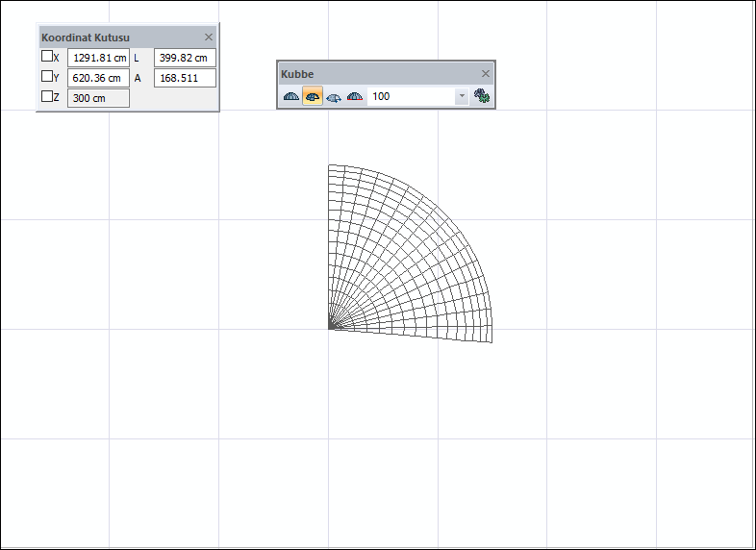Viewport: 756px width, 550px height.
Task: Focus the Y field showing 620.36 cm
Action: (98, 78)
